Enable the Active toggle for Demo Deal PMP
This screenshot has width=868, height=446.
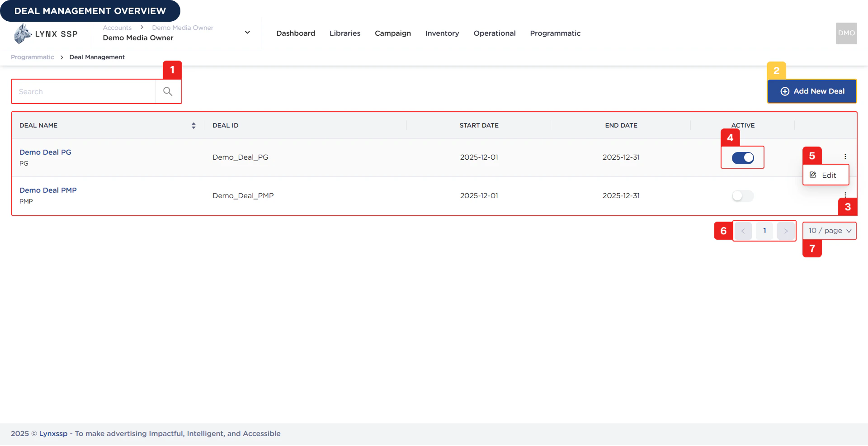(742, 196)
